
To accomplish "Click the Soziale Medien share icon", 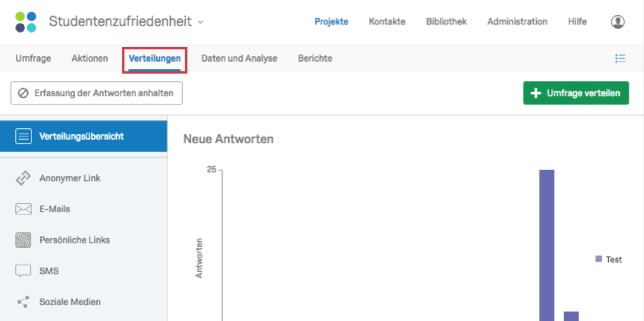I will pos(24,302).
